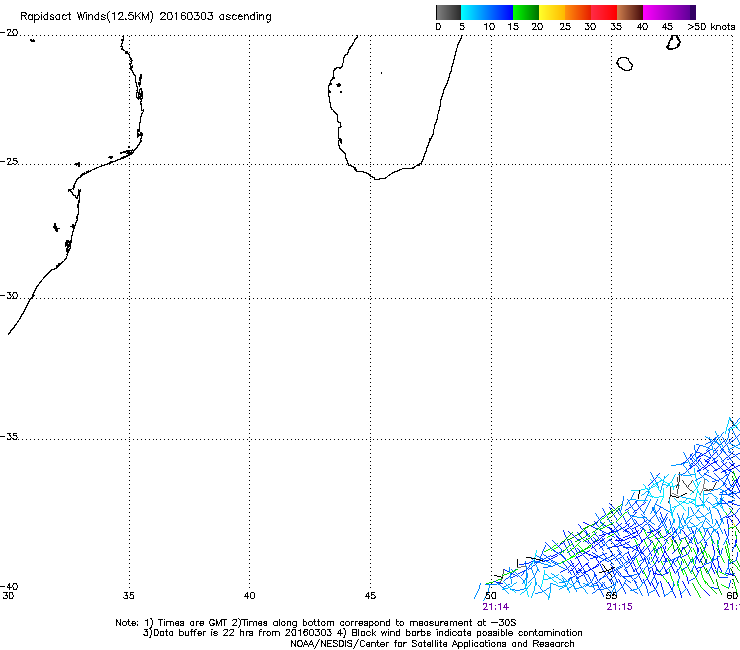
Task: Click the note 'Data buffer is 22 hrs'
Action: click(206, 633)
